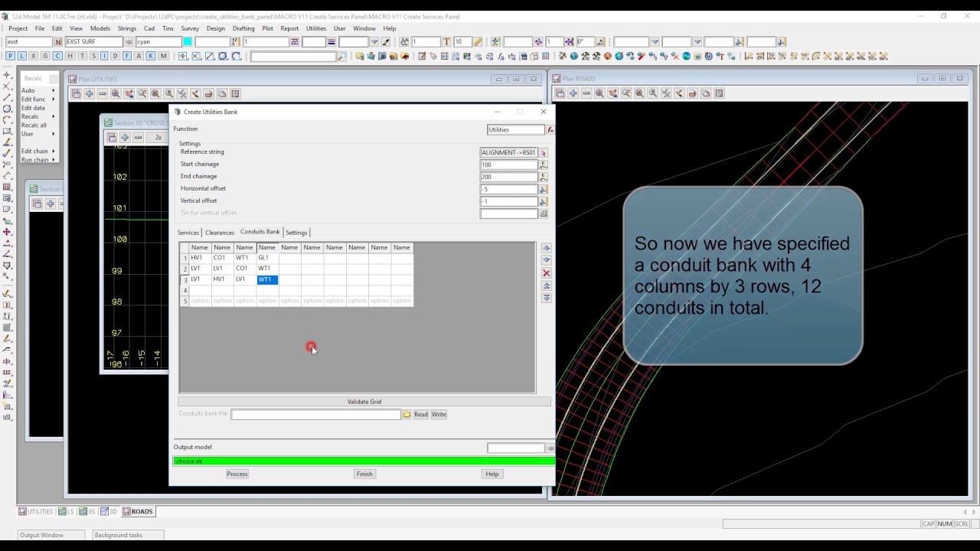Click the search magnifier icon in the snaps toolbar

[341, 57]
